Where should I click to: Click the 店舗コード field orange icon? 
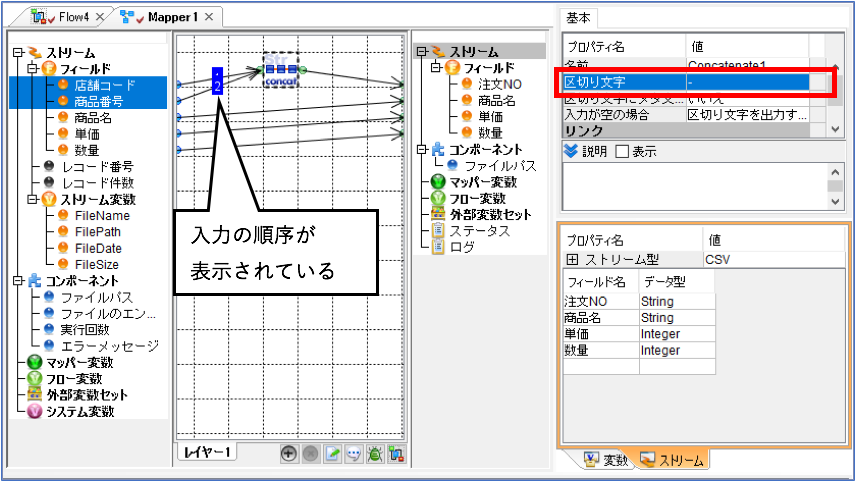pyautogui.click(x=63, y=85)
